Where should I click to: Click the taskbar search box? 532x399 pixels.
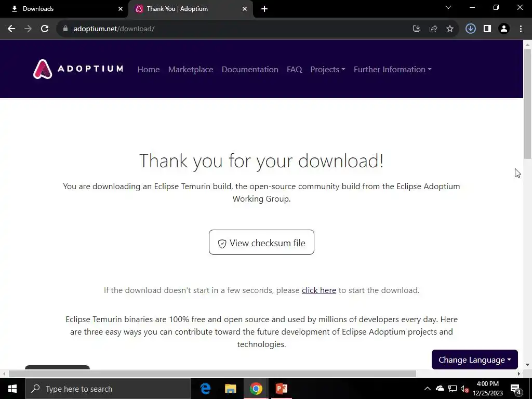click(x=108, y=389)
